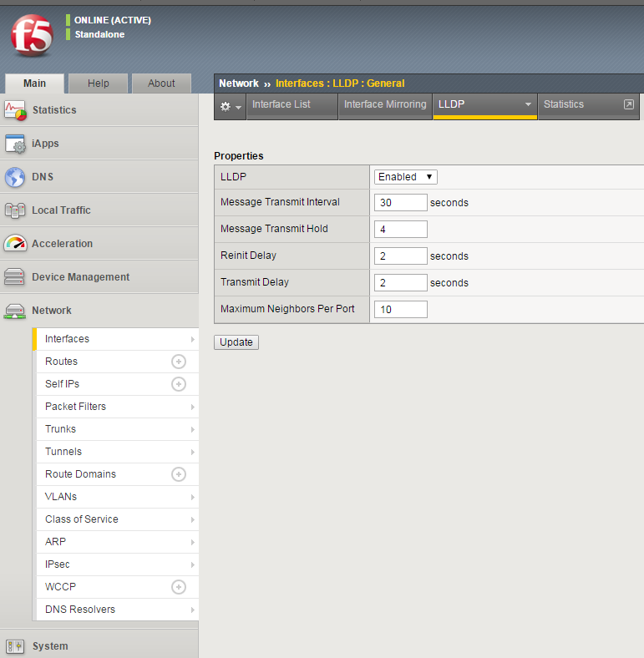This screenshot has height=658, width=644.
Task: Expand the VLANs submenu
Action: point(193,497)
